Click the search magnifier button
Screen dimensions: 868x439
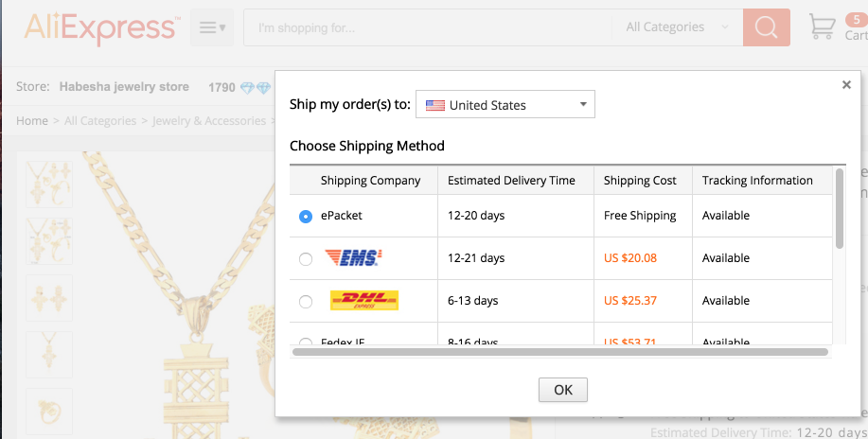(x=766, y=27)
